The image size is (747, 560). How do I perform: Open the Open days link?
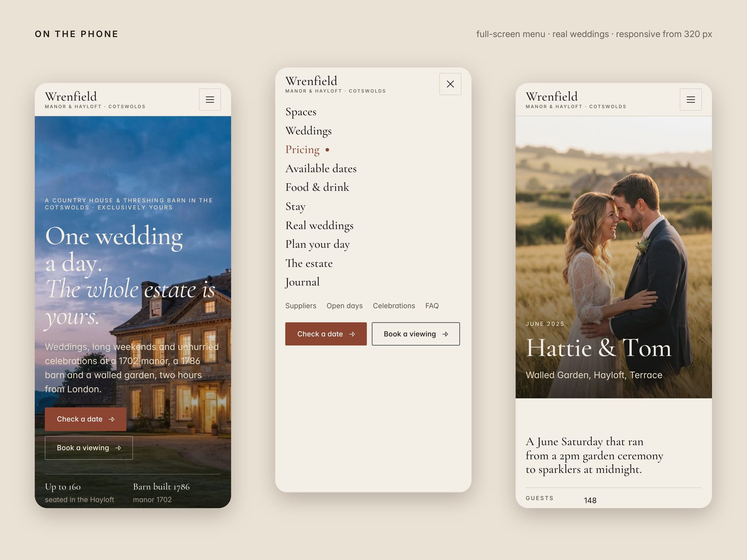[x=344, y=306]
